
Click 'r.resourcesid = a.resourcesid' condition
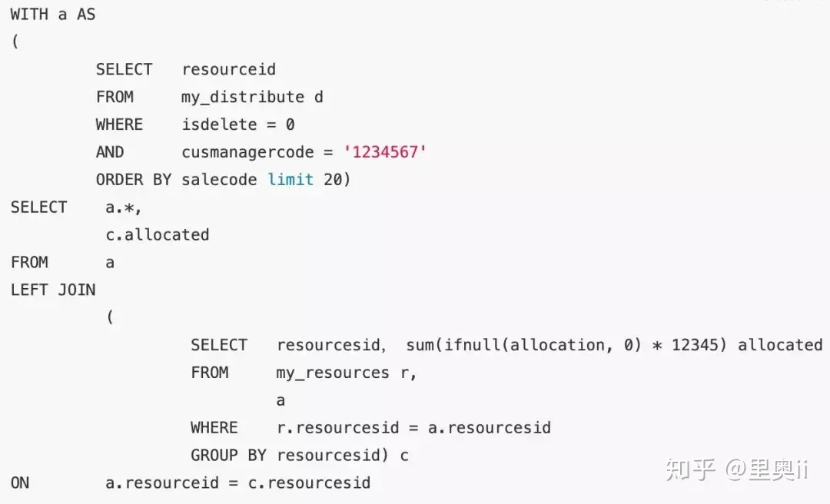pos(414,428)
